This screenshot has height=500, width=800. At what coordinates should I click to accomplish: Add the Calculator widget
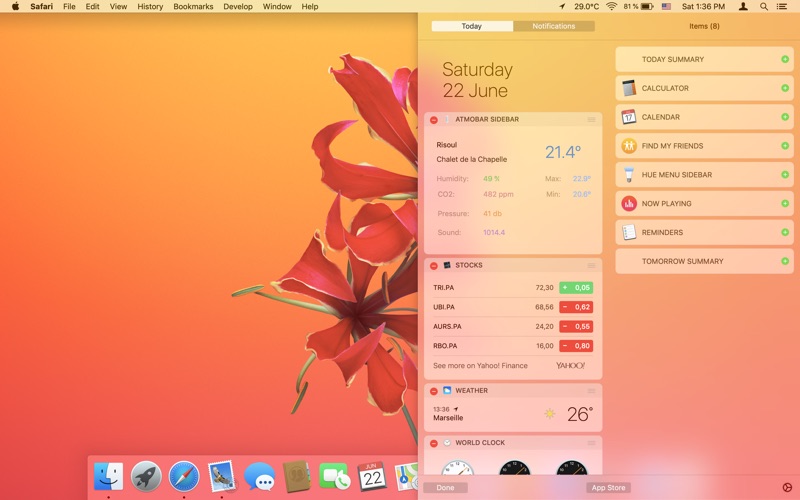click(785, 88)
